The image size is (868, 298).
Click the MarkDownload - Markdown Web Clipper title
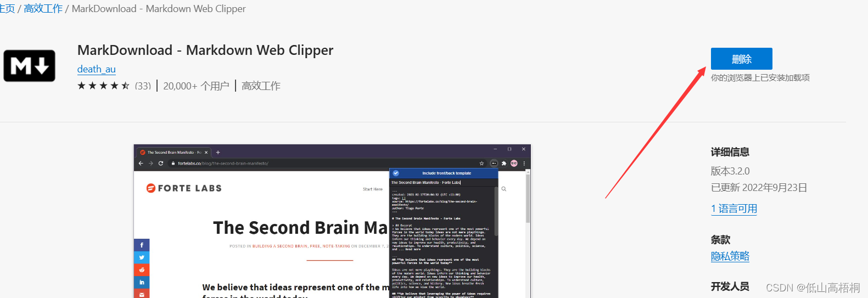[205, 50]
